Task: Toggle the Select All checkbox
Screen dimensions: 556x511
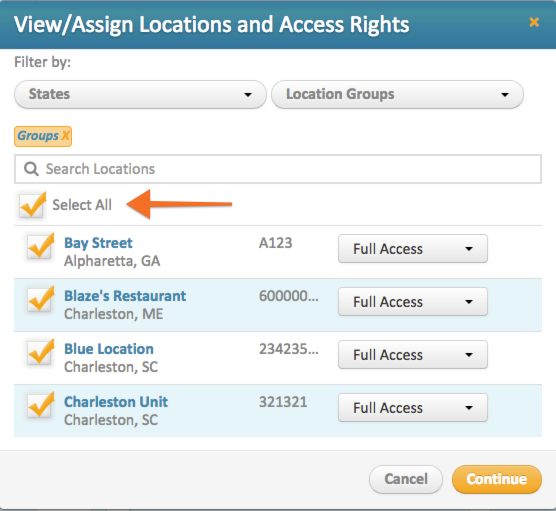Action: [32, 205]
